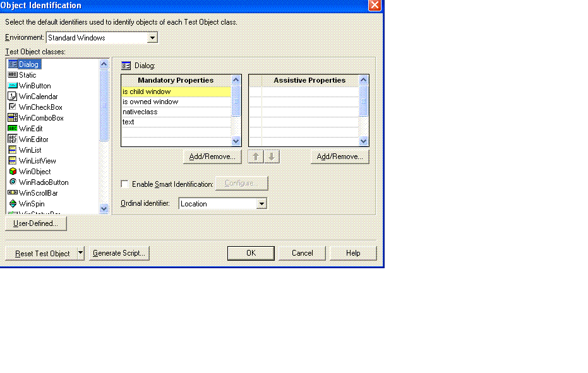588x373 pixels.
Task: Click scroll-down arrow in Assistive Properties
Action: (x=363, y=141)
